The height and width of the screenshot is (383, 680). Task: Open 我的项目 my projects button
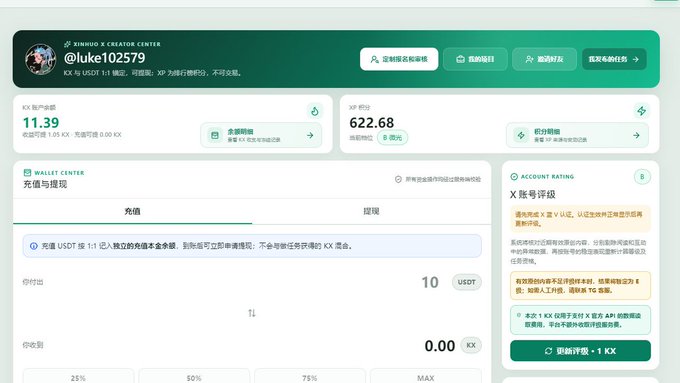(475, 59)
